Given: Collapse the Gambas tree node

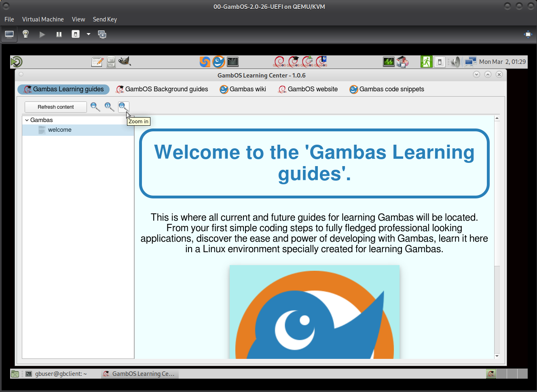Looking at the screenshot, I should tap(27, 120).
